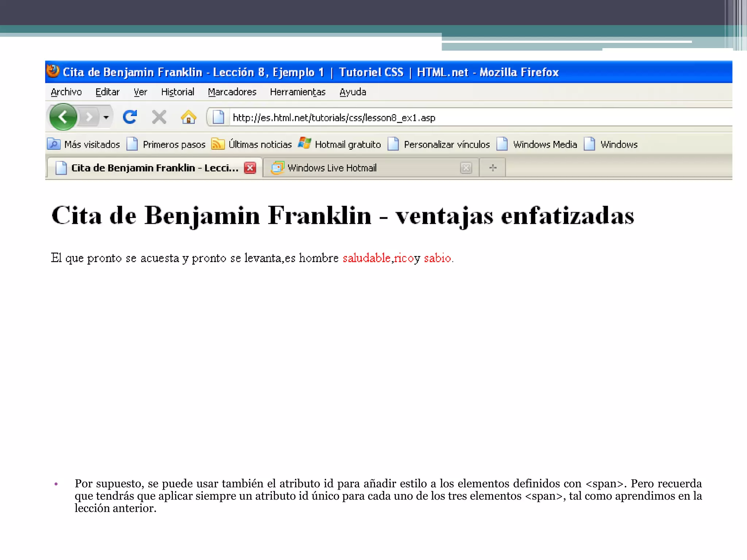Image resolution: width=747 pixels, height=560 pixels.
Task: Reload the page with the refresh icon
Action: tap(130, 117)
